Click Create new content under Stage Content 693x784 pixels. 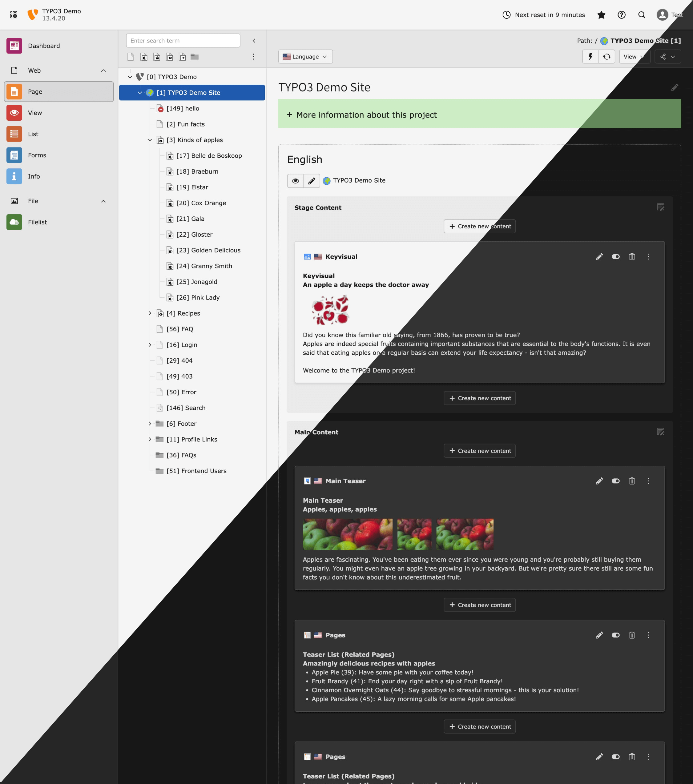click(x=479, y=226)
